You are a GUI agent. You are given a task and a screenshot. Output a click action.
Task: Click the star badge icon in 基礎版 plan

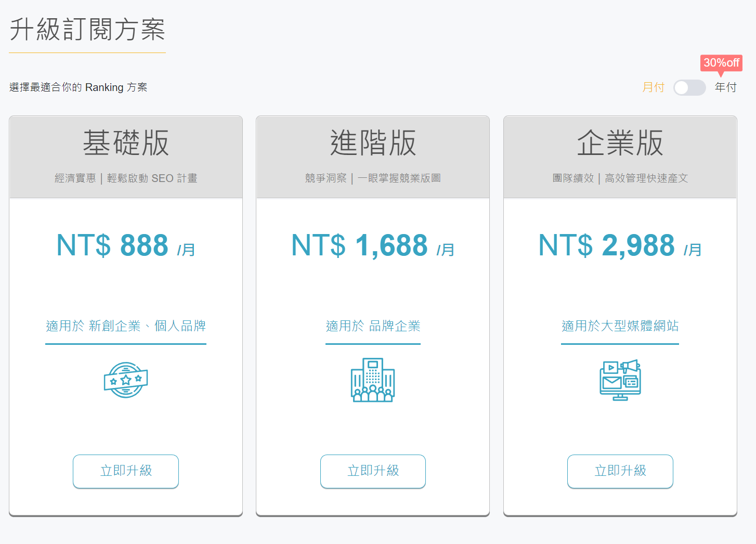126,380
